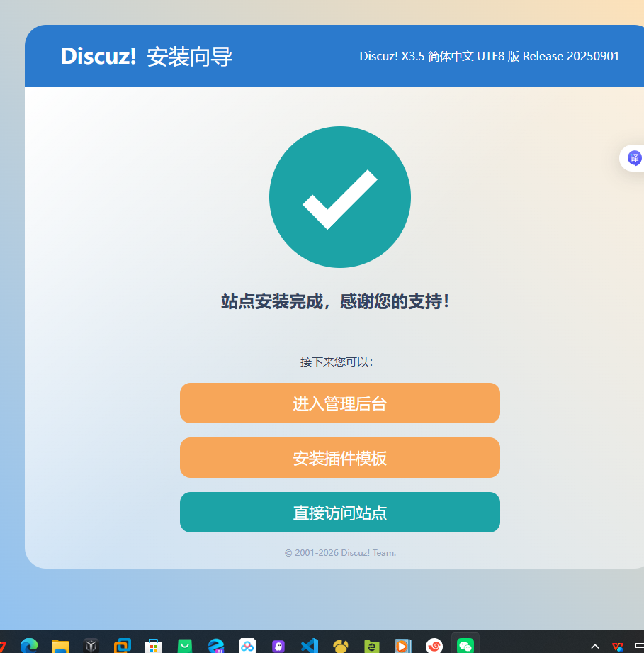This screenshot has height=653, width=644.
Task: Open Microsoft Edge from the taskbar
Action: [29, 645]
